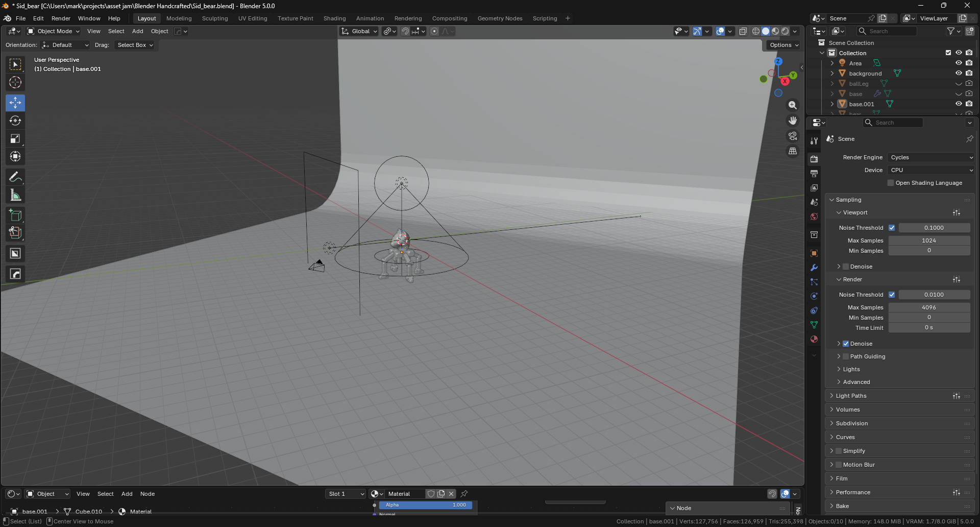980x527 pixels.
Task: Open the Render menu
Action: point(61,18)
